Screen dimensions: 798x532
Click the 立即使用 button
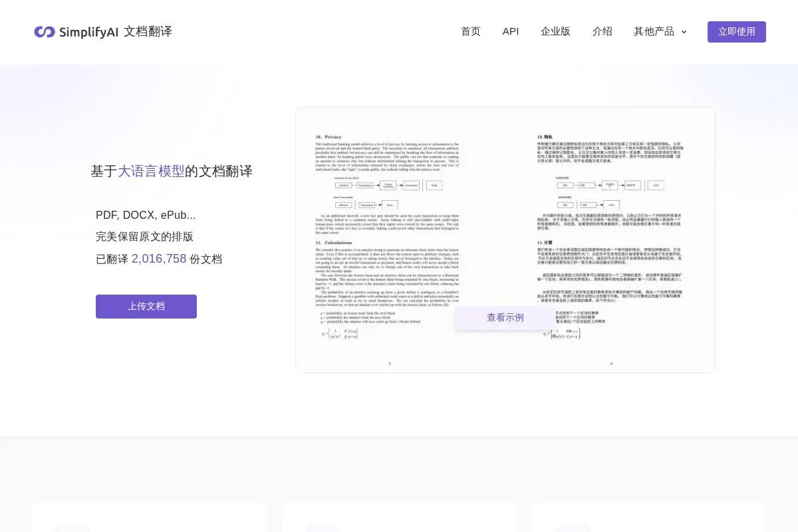737,32
